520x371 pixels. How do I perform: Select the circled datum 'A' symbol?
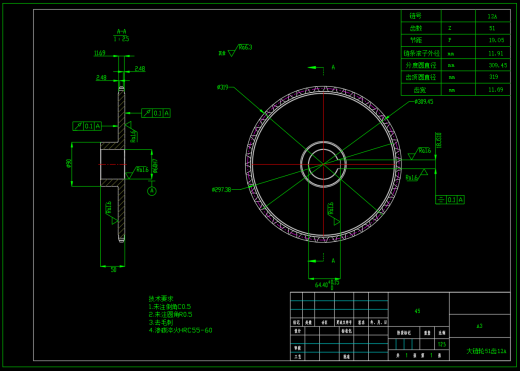click(152, 191)
